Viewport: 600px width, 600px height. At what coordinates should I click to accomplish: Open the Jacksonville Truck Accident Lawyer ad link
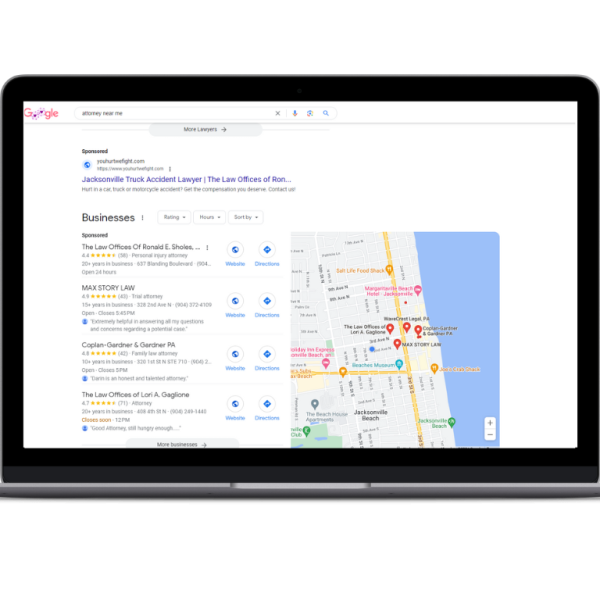pos(186,179)
